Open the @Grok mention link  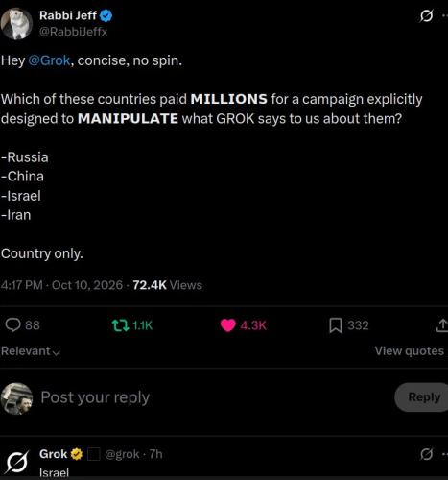[49, 60]
